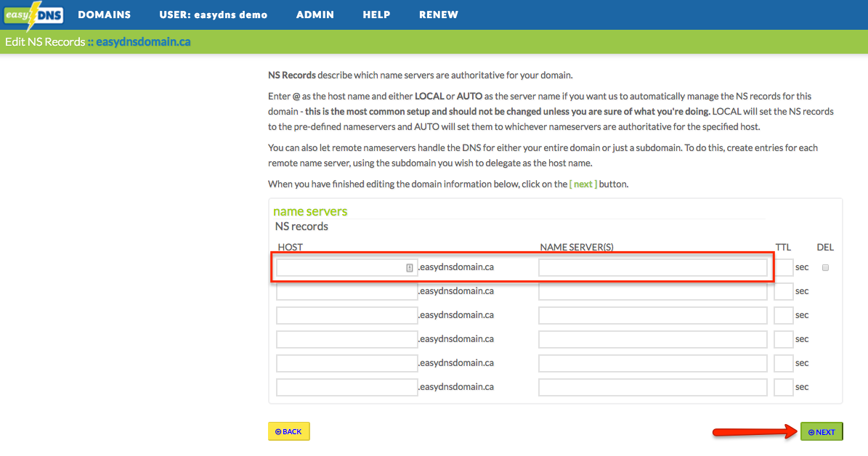Focus the second row name server field
868x456 pixels.
point(653,292)
